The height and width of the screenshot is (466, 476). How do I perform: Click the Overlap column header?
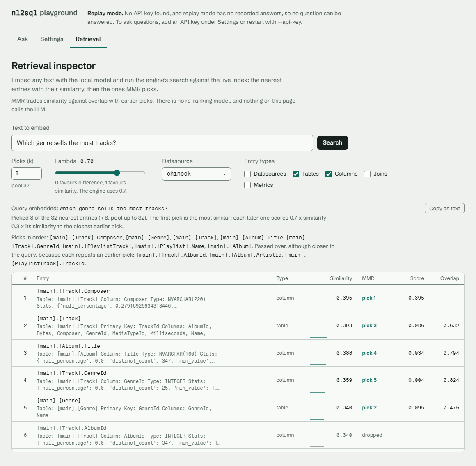tap(450, 278)
